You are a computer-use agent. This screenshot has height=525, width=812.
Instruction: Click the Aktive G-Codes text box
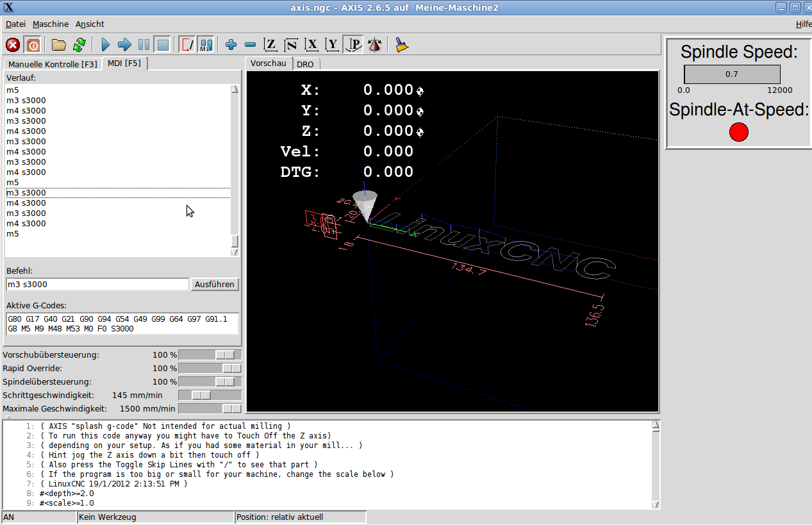(x=122, y=324)
